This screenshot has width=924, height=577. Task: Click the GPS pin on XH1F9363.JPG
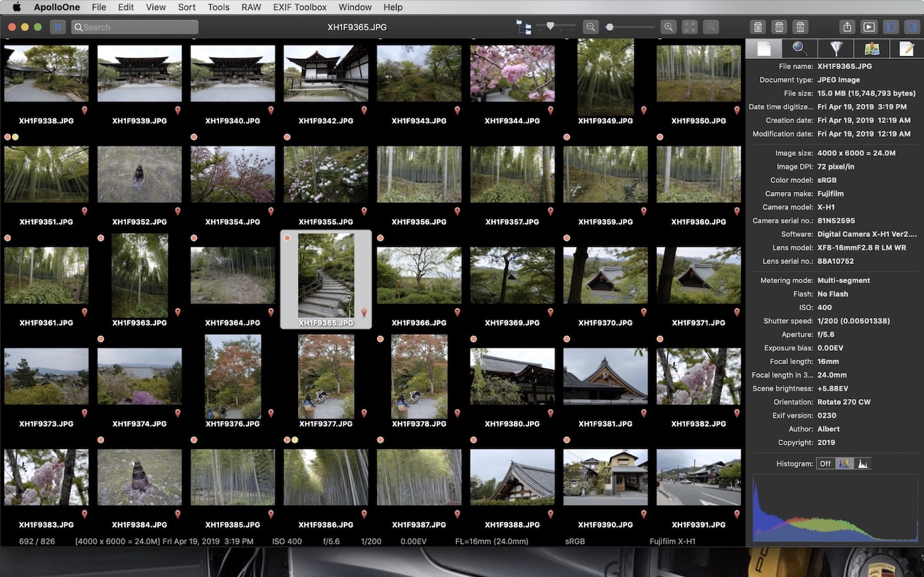point(178,313)
